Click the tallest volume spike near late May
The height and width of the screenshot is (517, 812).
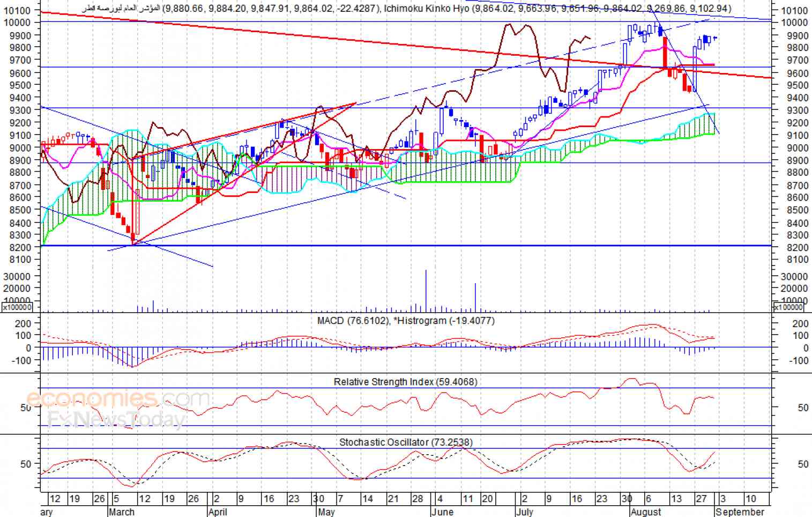tap(426, 290)
